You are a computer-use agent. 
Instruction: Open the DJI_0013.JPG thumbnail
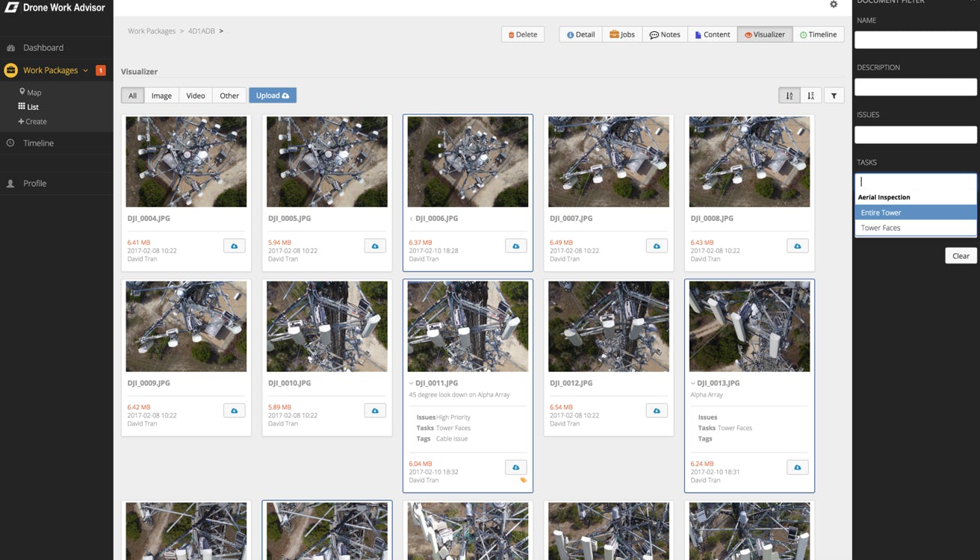pyautogui.click(x=749, y=326)
